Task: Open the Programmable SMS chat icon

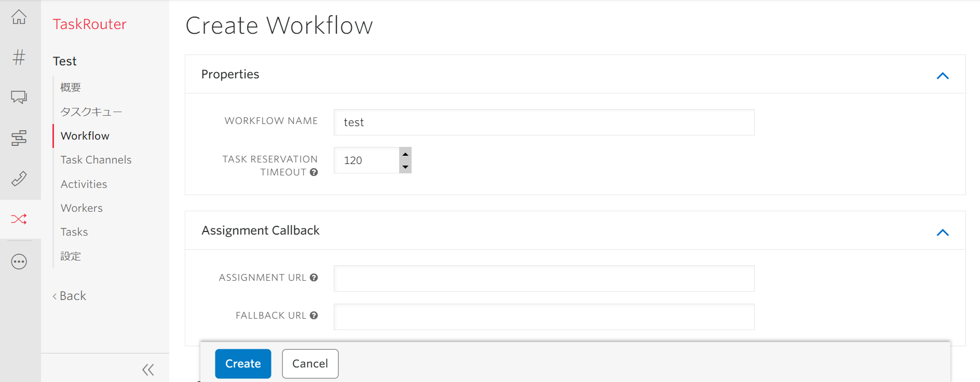Action: coord(19,97)
